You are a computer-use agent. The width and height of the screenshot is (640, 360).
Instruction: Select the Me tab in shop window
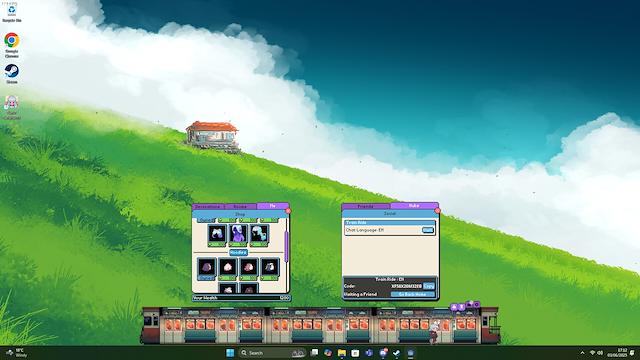point(273,206)
